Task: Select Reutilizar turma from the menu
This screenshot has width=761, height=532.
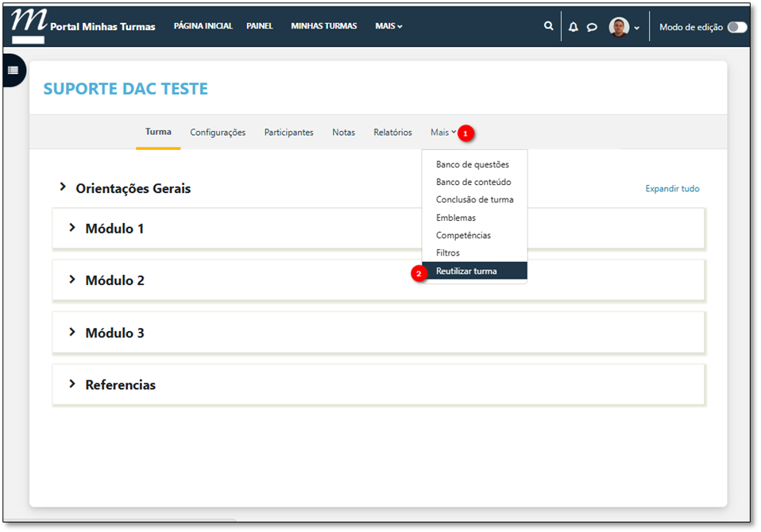Action: 466,271
